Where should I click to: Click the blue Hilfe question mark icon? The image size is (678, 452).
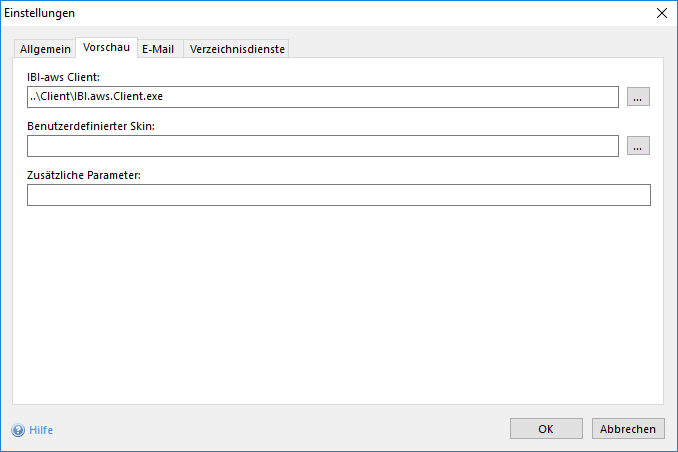[x=18, y=430]
